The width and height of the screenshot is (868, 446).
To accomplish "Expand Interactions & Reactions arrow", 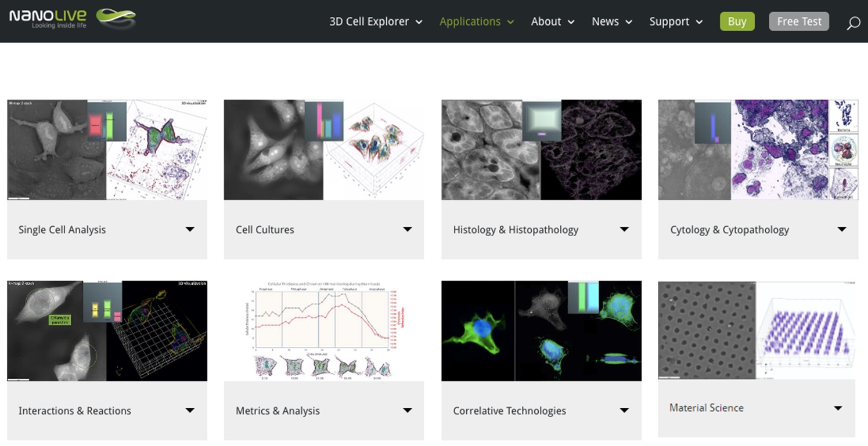I will [x=190, y=410].
